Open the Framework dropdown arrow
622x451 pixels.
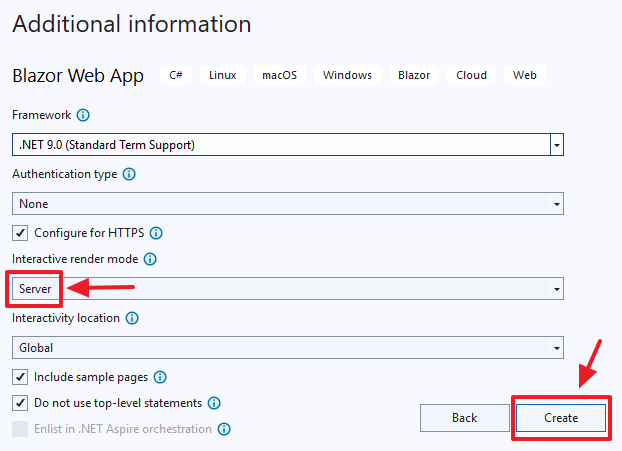(557, 145)
